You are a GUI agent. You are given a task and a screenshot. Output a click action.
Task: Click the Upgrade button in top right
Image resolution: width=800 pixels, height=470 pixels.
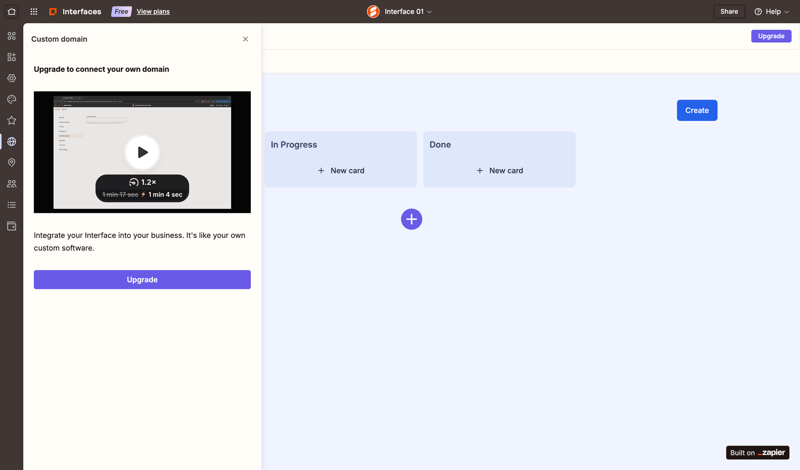click(x=771, y=36)
